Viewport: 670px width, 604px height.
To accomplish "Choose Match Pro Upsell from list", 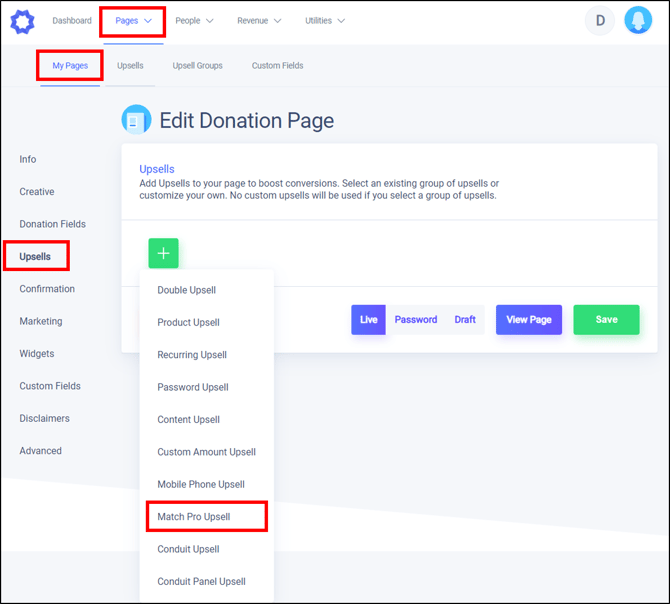I will (x=194, y=517).
